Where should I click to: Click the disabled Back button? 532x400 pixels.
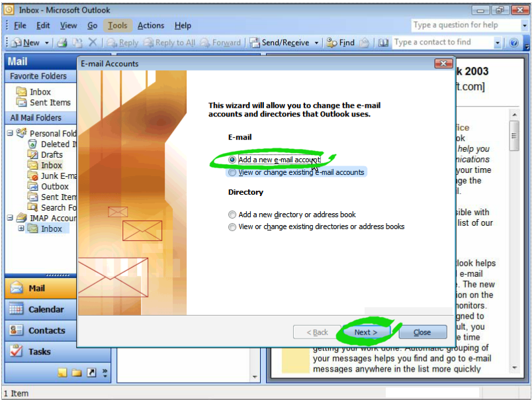(x=317, y=332)
